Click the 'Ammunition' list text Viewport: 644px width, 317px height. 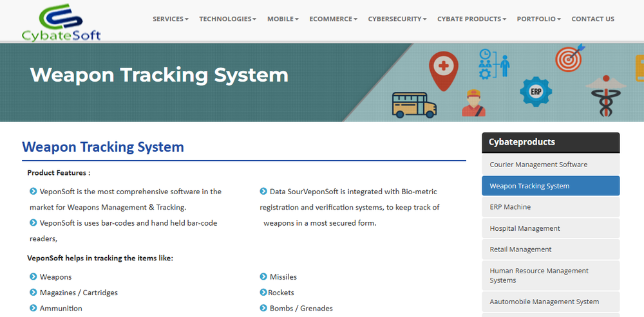(x=61, y=309)
